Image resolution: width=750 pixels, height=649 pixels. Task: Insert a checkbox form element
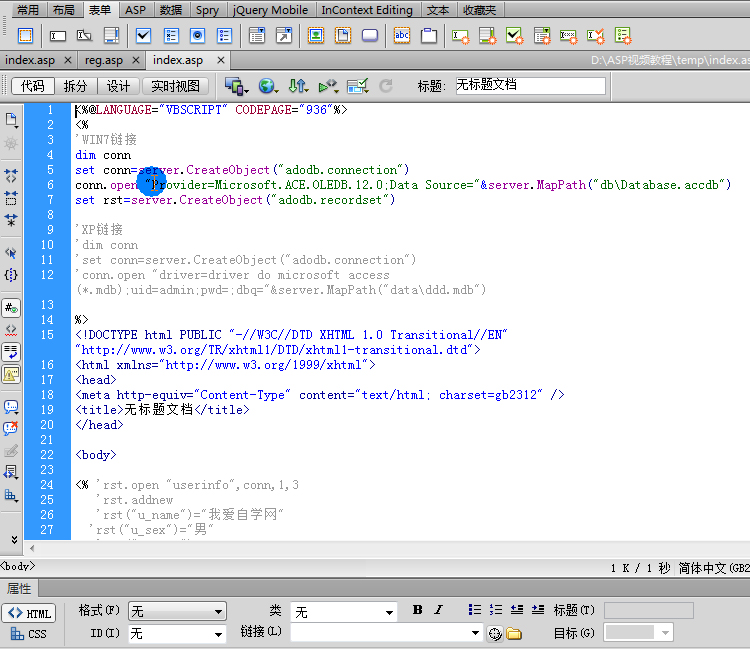143,35
